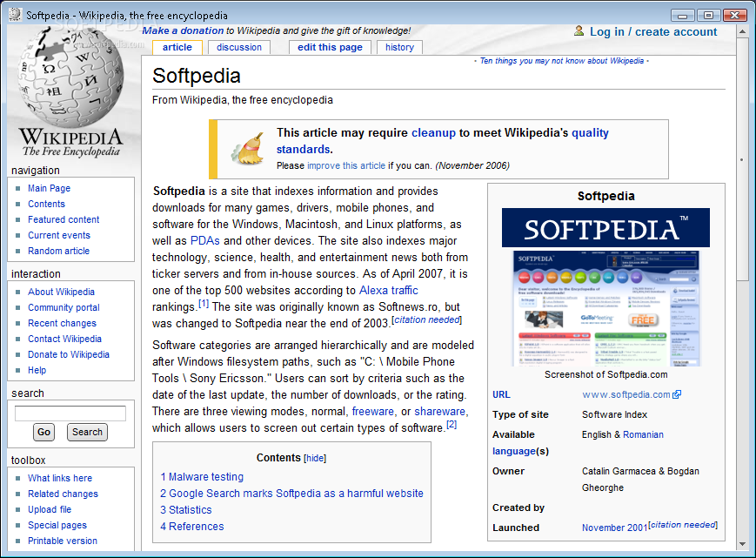Click Contact Wikipedia link
756x558 pixels.
pos(64,339)
